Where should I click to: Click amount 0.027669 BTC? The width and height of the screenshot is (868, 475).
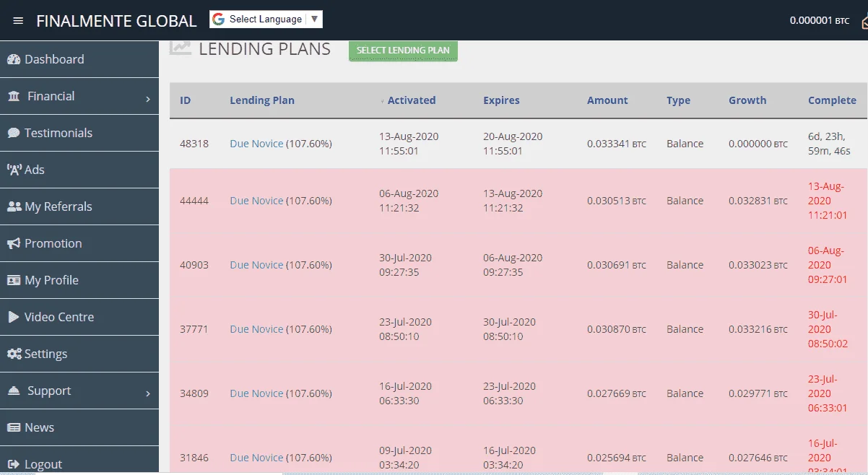click(x=617, y=393)
